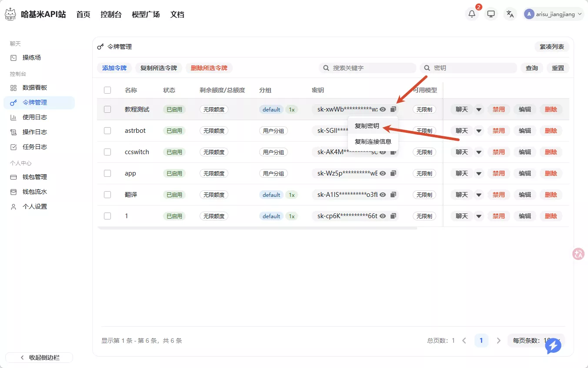Click 禁用 for the 教程测试 token
Screen dimensions: 588x368
click(x=499, y=109)
